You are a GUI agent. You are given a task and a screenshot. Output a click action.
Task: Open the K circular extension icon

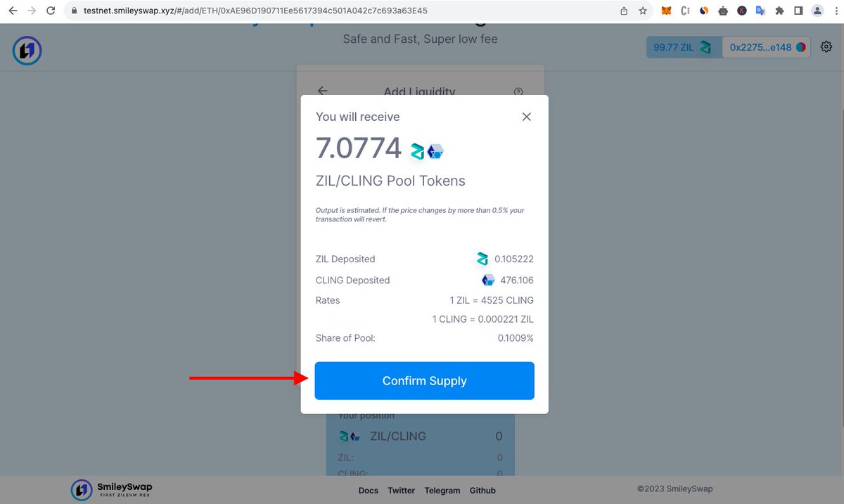pyautogui.click(x=742, y=11)
